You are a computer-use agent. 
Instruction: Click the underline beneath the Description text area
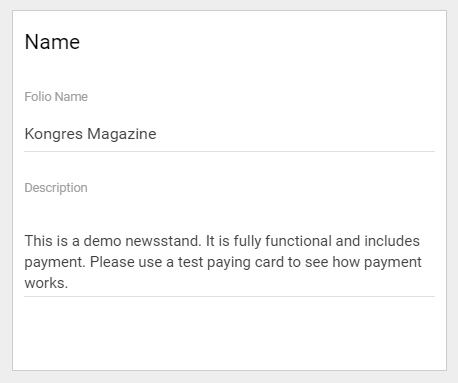tap(229, 296)
